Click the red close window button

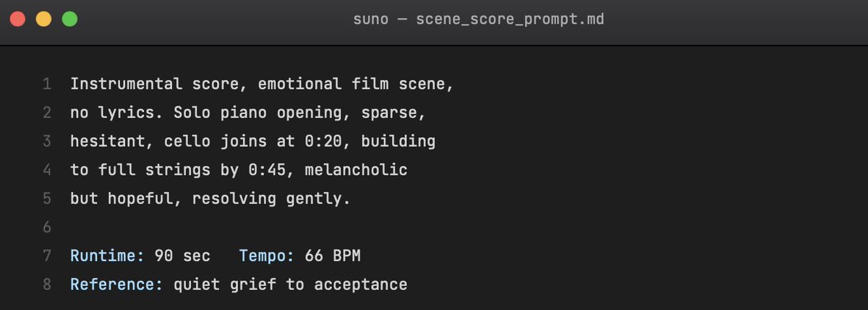point(17,20)
